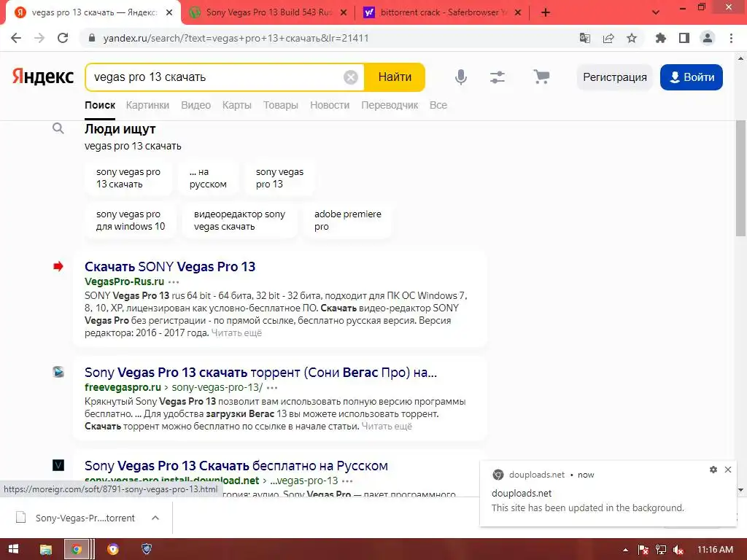Click suggestion '... на русском'
This screenshot has height=560, width=747.
(x=208, y=178)
